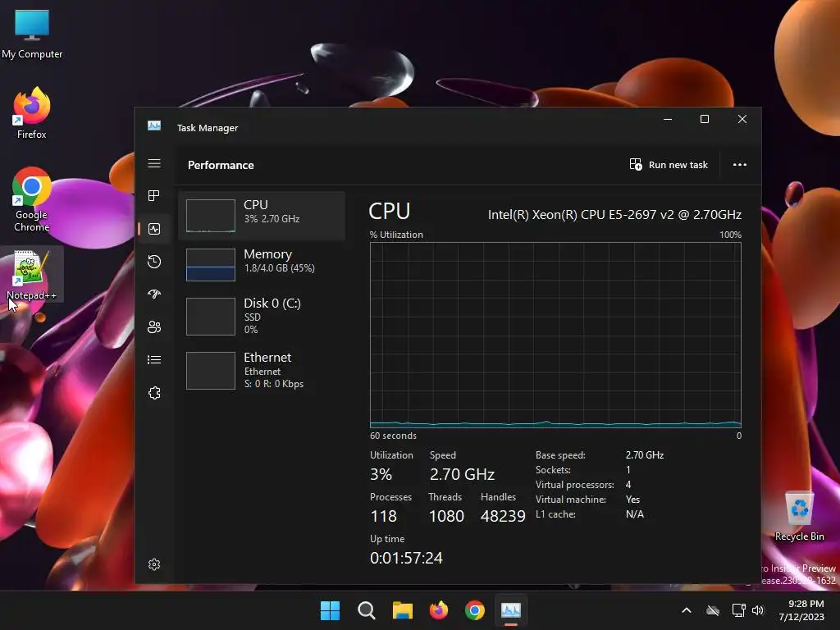Go to the Processes page icon
The image size is (840, 630).
coord(154,195)
